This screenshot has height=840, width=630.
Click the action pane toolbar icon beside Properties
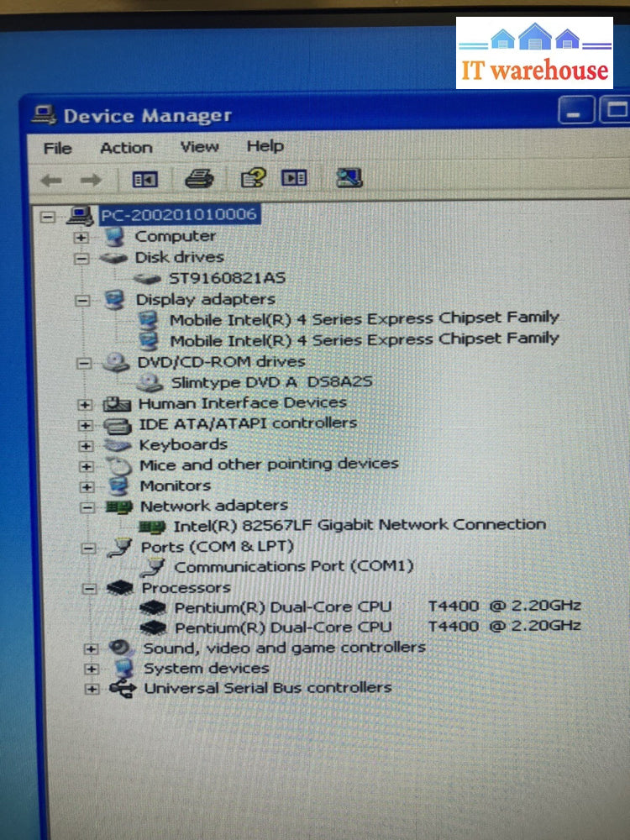[294, 177]
